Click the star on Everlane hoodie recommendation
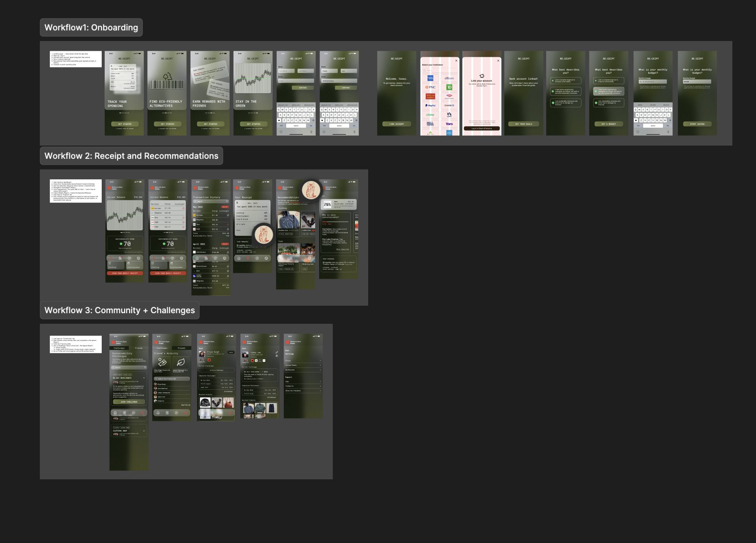The width and height of the screenshot is (756, 543). pos(297,214)
